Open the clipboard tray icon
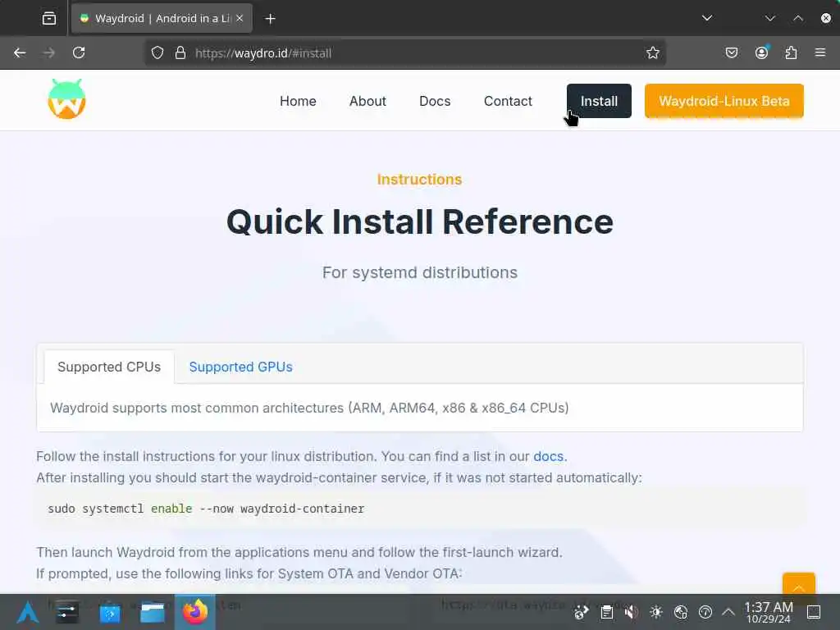 [x=606, y=612]
